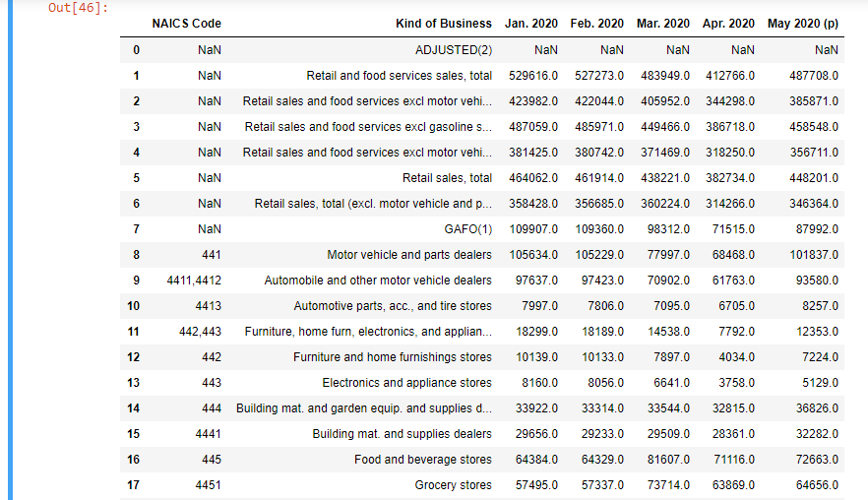Image resolution: width=868 pixels, height=500 pixels.
Task: Click the ADJUSTED(2) cell in row 0
Action: coord(454,49)
